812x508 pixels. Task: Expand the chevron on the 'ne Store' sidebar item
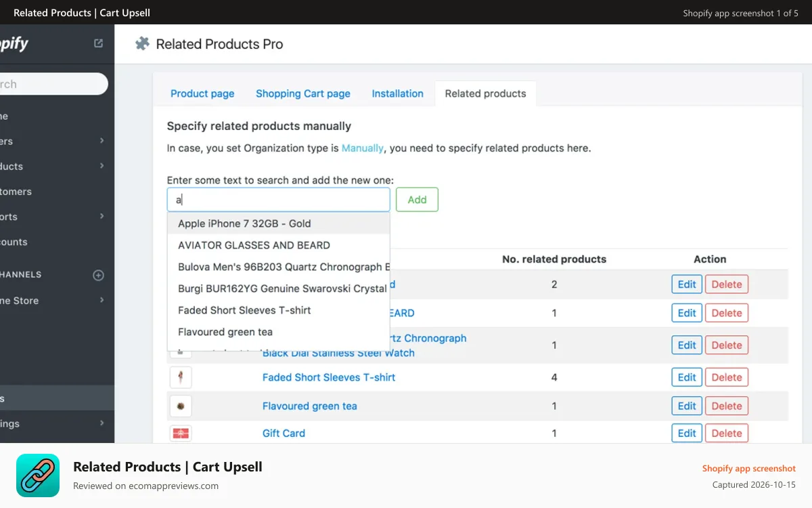[x=101, y=300]
